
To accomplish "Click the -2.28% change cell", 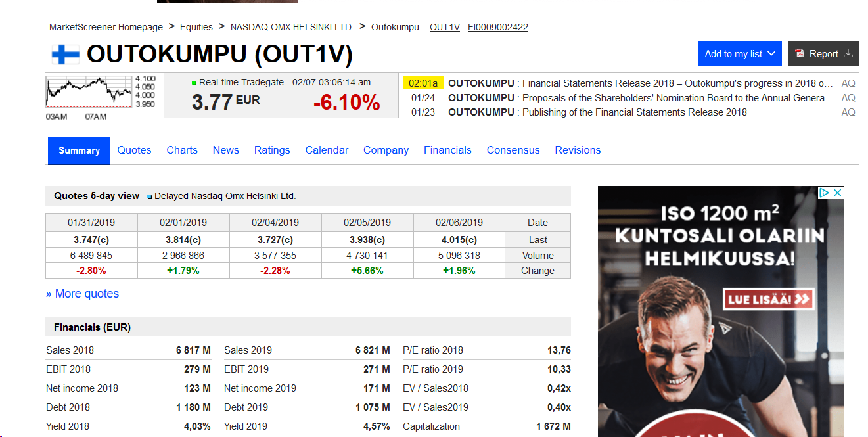I will tap(275, 271).
